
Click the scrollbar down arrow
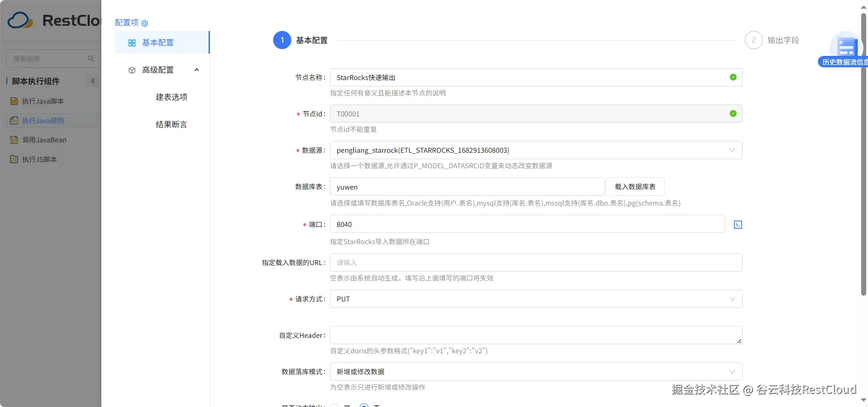(863, 400)
